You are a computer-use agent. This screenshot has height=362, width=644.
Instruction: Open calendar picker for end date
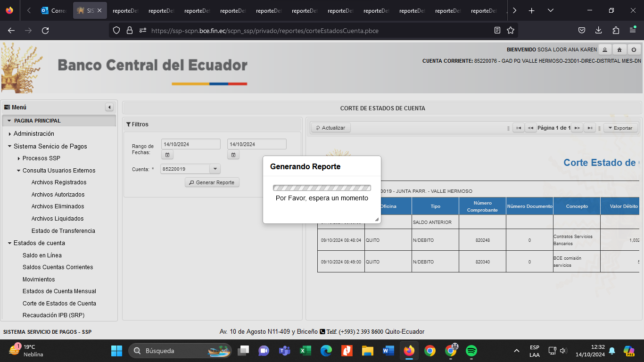[233, 155]
